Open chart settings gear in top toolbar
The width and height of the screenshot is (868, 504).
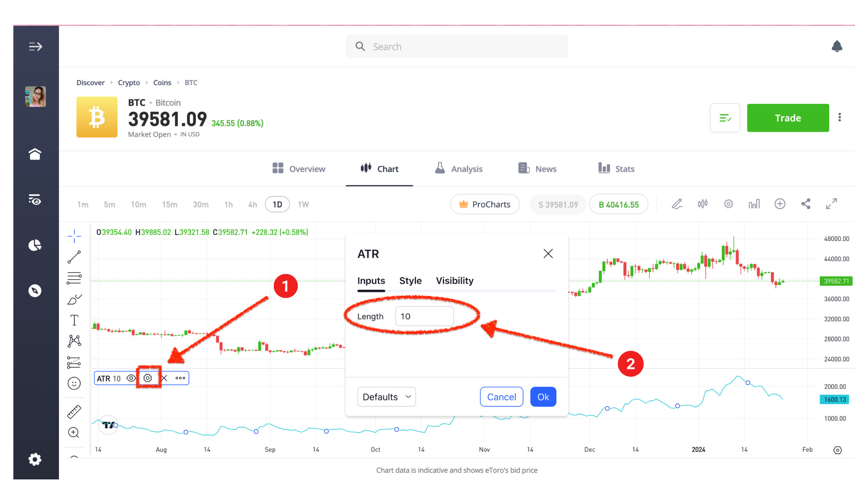(x=729, y=204)
